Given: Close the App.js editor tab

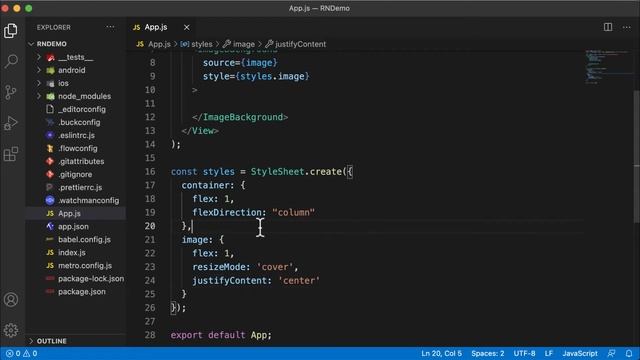Looking at the screenshot, I should point(187,27).
